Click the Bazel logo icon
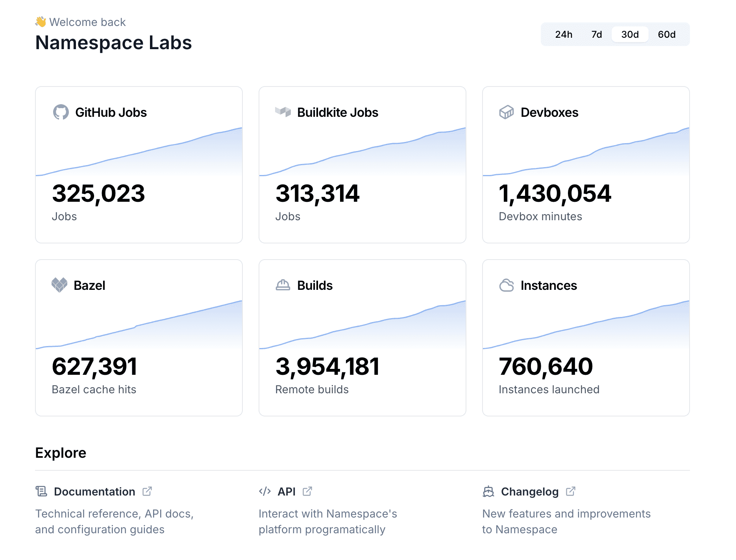Viewport: 736px width, 560px height. pos(59,285)
